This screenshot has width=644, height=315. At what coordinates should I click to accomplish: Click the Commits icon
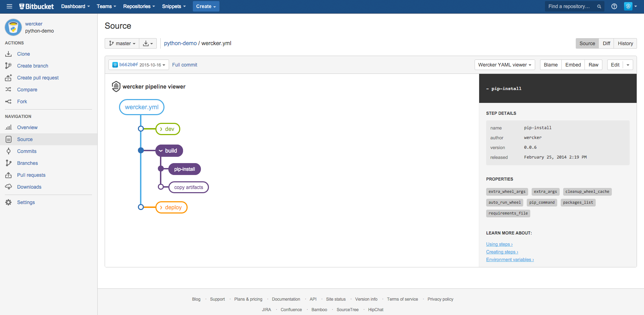[8, 151]
